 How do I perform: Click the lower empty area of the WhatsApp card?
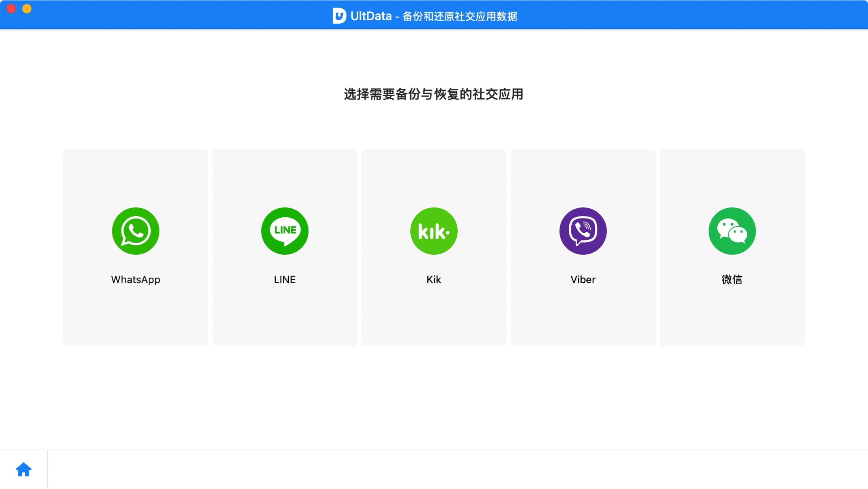135,319
